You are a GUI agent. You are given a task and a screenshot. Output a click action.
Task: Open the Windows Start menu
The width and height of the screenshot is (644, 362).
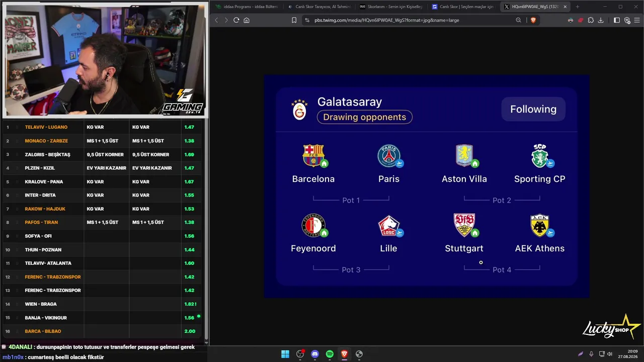[285, 354]
